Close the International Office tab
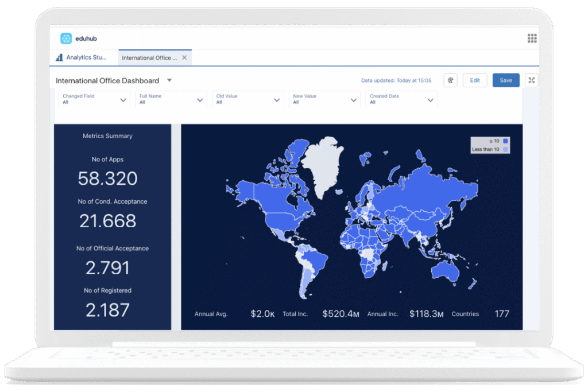Image resolution: width=588 pixels, height=392 pixels. click(x=184, y=57)
